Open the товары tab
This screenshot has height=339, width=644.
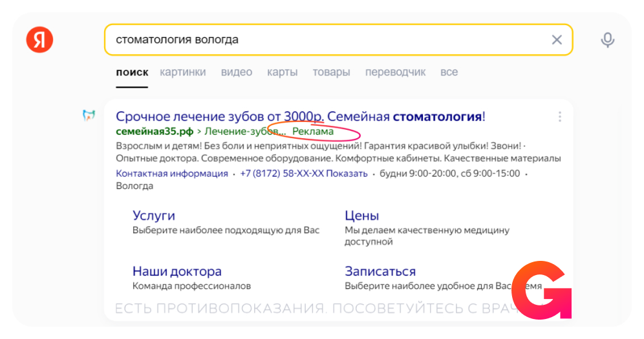[x=331, y=72]
